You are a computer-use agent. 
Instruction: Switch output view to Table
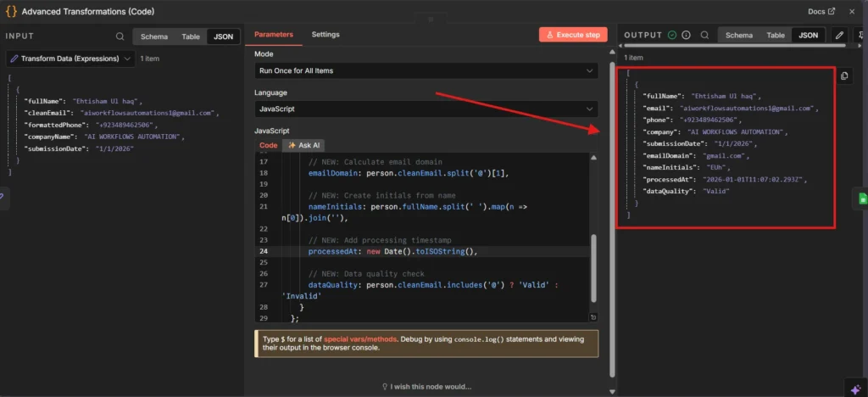click(x=776, y=35)
